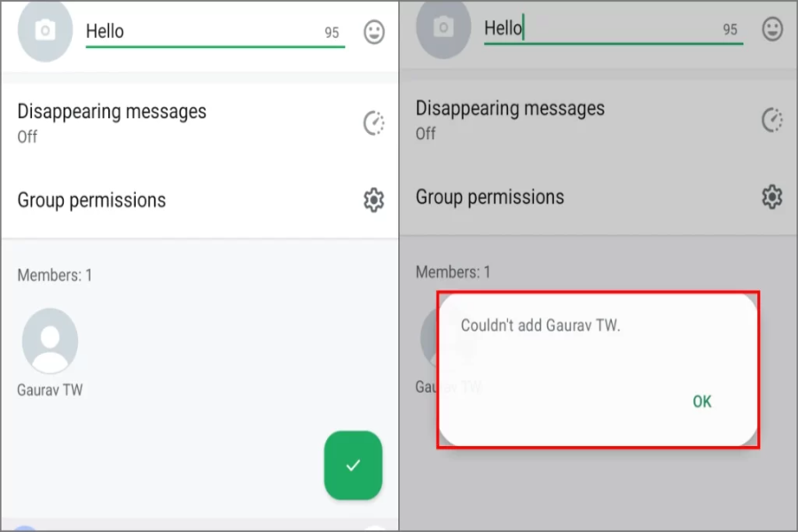This screenshot has height=532, width=798.
Task: Tap the emoji smiley icon in right panel
Action: [772, 29]
